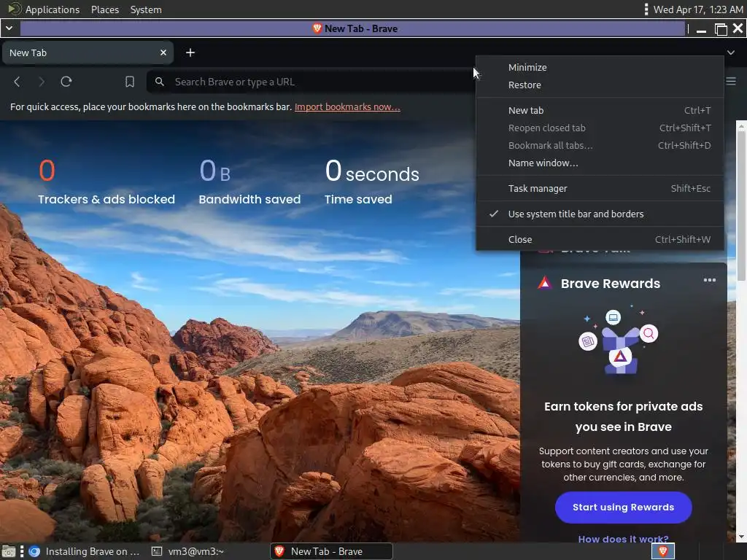The image size is (747, 560).
Task: Click the search magnifier in address bar
Action: pyautogui.click(x=160, y=82)
